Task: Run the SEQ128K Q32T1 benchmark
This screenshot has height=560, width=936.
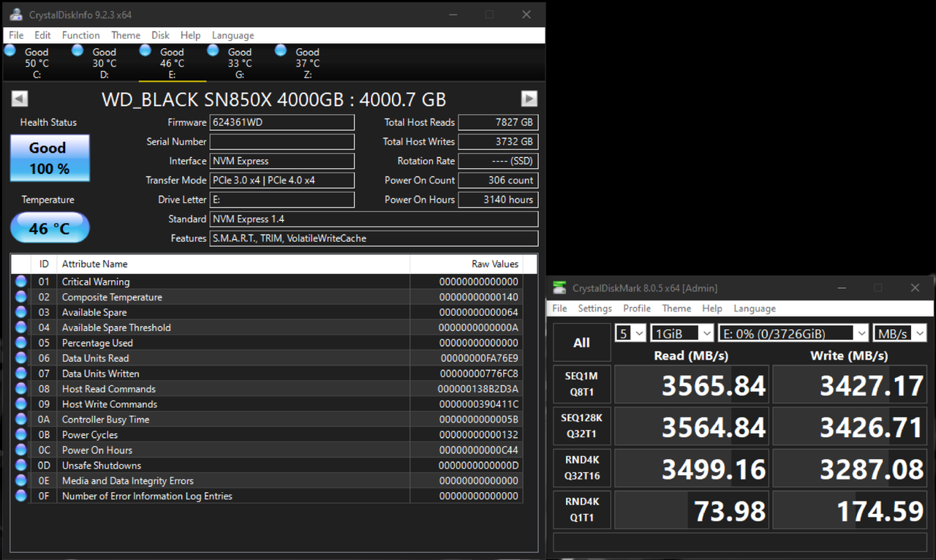Action: tap(582, 426)
